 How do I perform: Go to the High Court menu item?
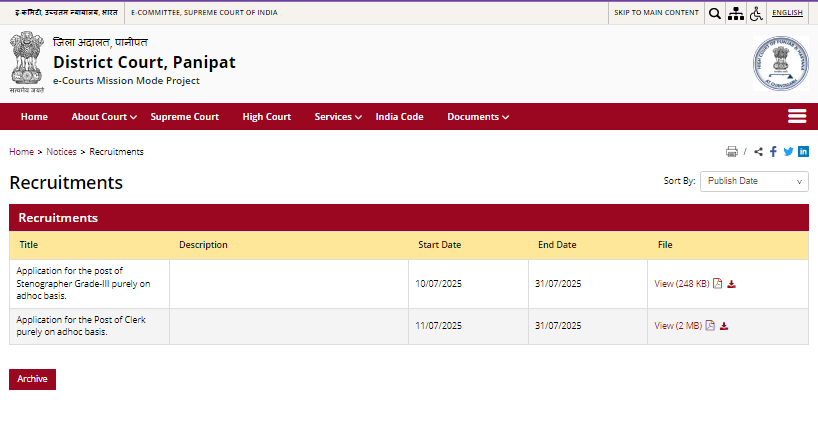click(266, 117)
